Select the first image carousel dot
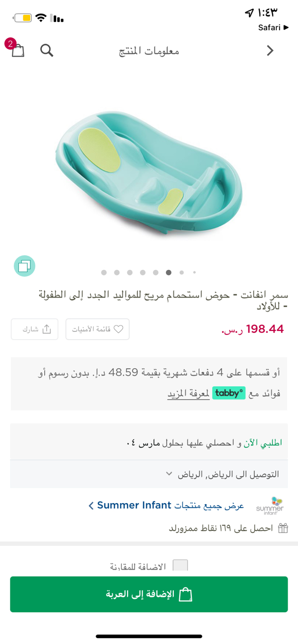The height and width of the screenshot is (644, 298). 104,272
